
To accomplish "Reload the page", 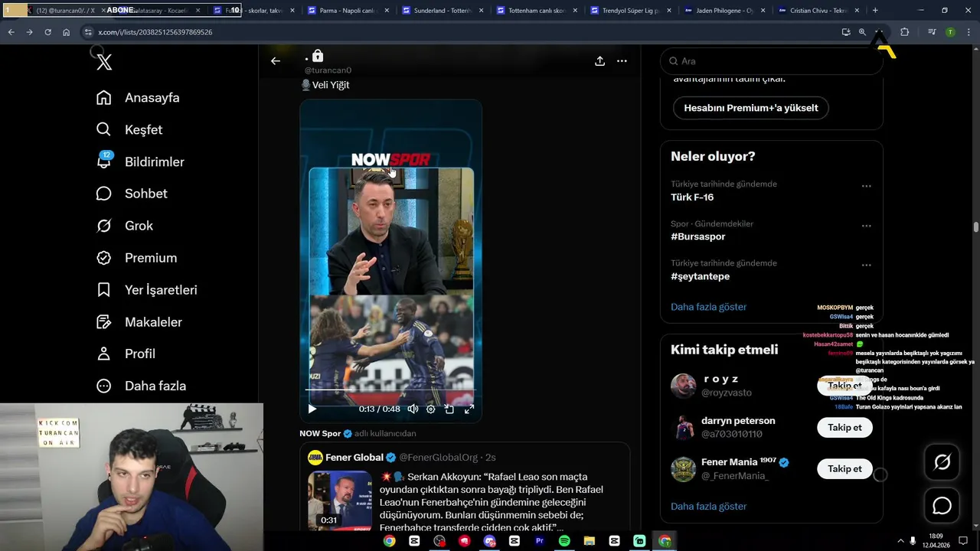I will point(47,32).
